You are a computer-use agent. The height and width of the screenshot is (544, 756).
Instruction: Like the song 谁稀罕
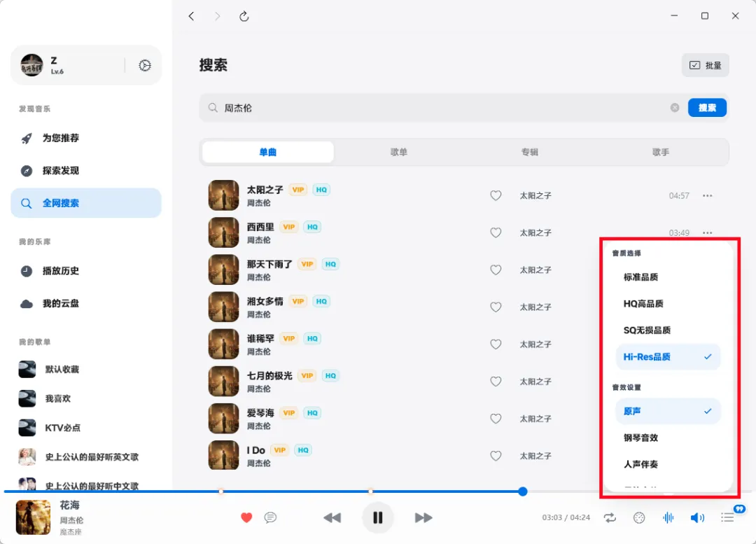coord(496,344)
